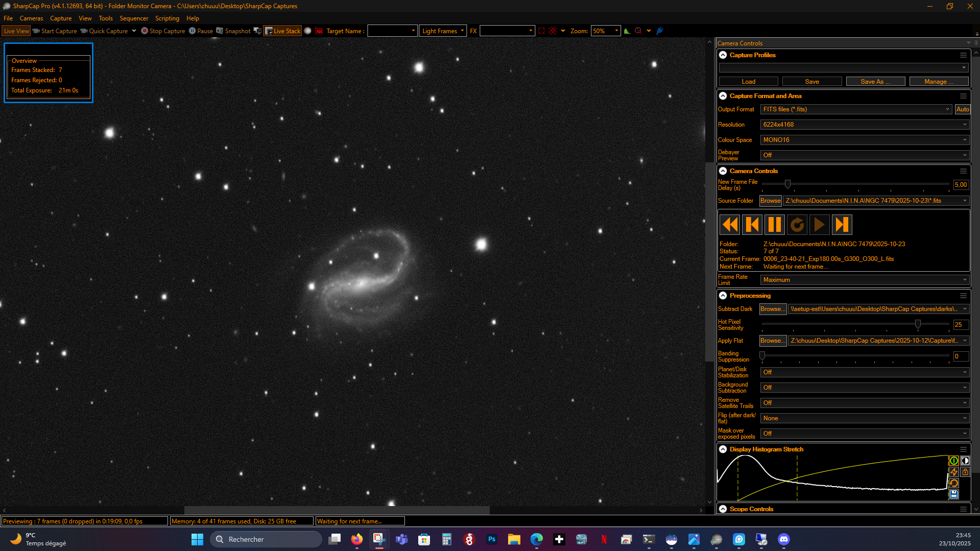The height and width of the screenshot is (551, 980).
Task: Skip to the last frame icon
Action: [842, 225]
